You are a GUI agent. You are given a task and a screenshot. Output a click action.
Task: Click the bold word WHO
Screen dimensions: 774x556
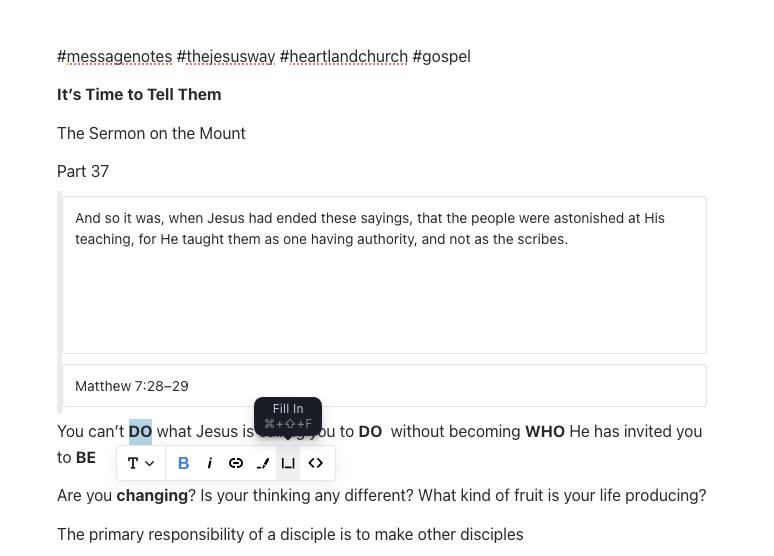click(x=544, y=432)
